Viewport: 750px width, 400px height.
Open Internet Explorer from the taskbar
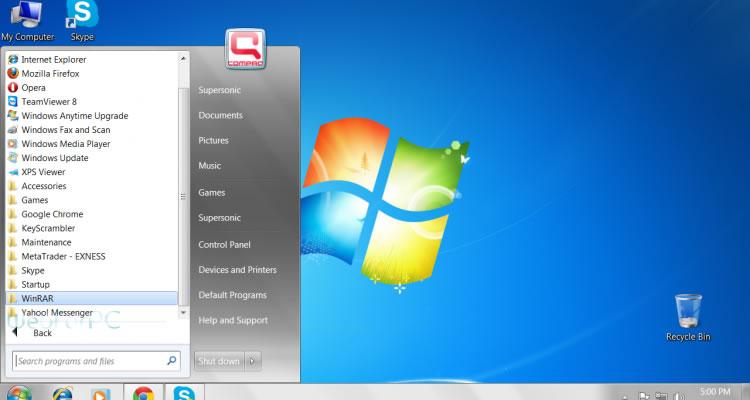point(62,393)
